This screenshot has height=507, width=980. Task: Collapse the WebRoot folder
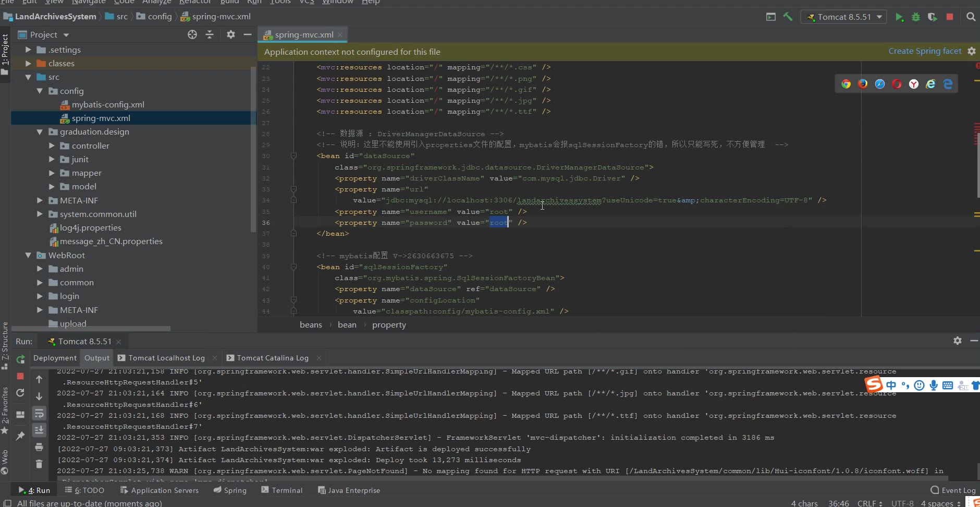[x=28, y=255]
